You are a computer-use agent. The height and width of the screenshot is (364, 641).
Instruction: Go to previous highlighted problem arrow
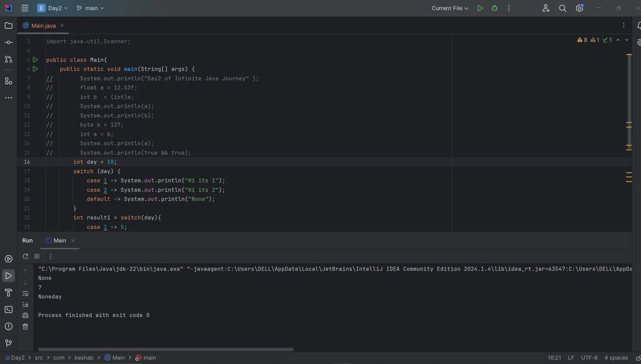coord(618,40)
